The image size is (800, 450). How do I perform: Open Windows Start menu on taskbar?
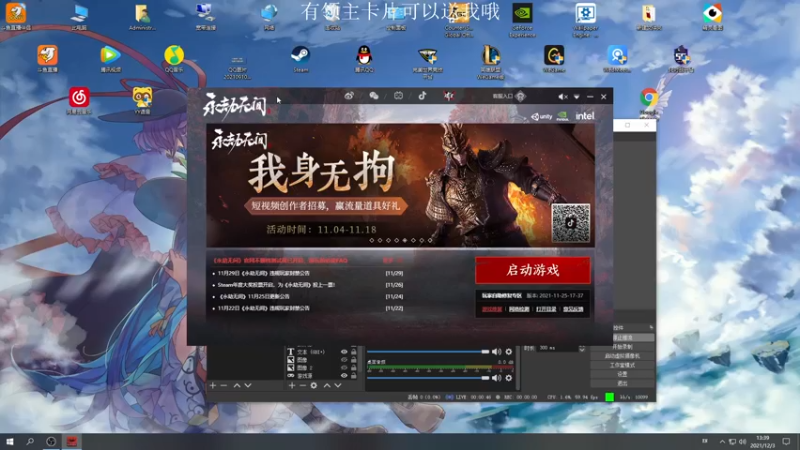(x=9, y=441)
